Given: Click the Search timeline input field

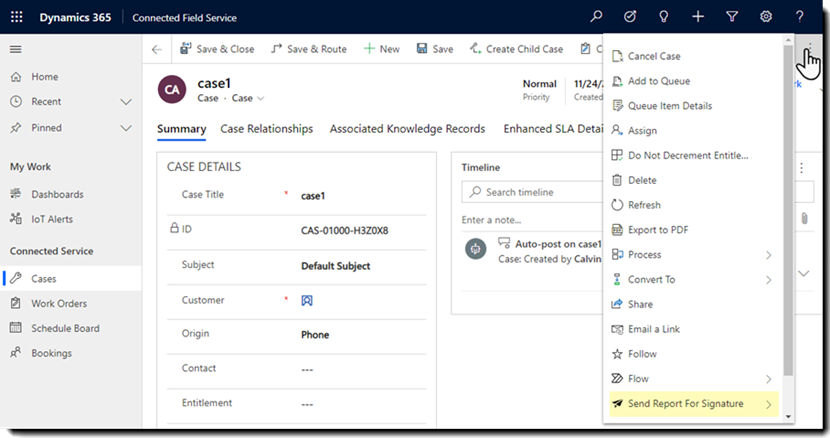Looking at the screenshot, I should [532, 192].
